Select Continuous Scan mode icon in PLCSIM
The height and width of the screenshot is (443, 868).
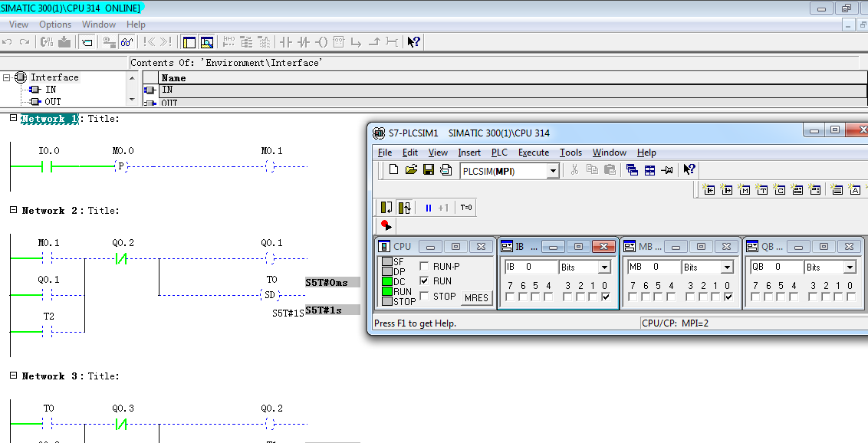coord(405,208)
